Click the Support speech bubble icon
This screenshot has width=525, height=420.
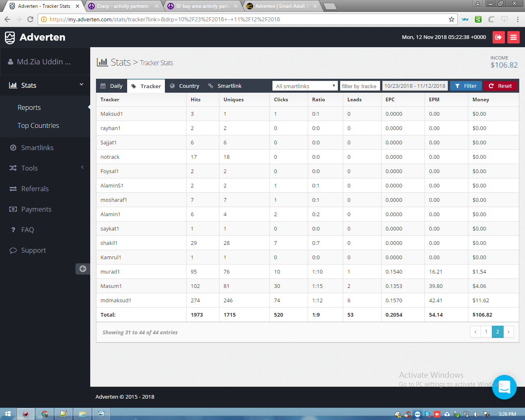pos(13,250)
